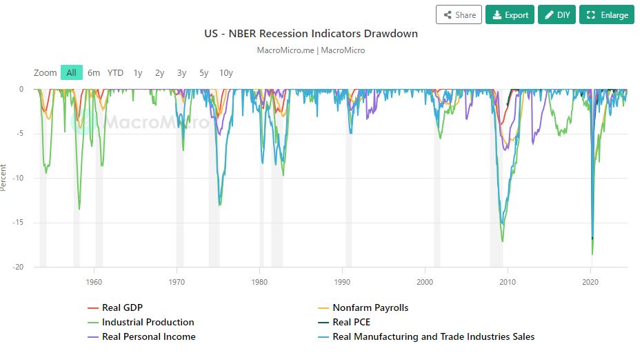Toggle Real Personal Income legend item
Viewport: 642px width, 364px height.
(x=148, y=336)
